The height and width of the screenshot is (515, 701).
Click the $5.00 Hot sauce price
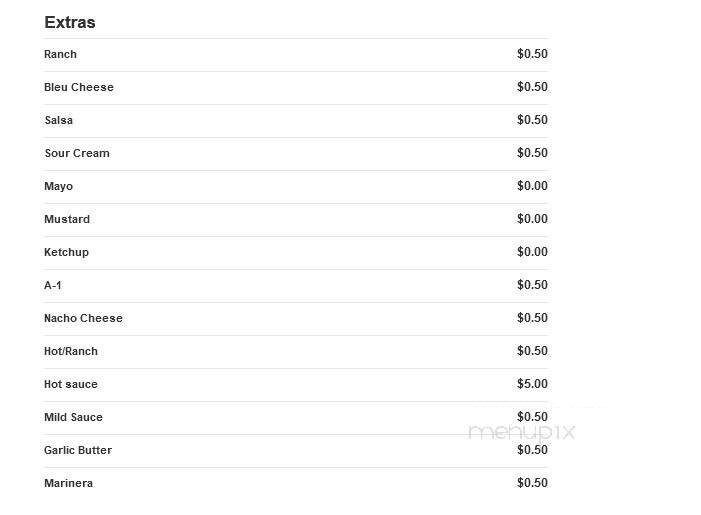(x=532, y=384)
